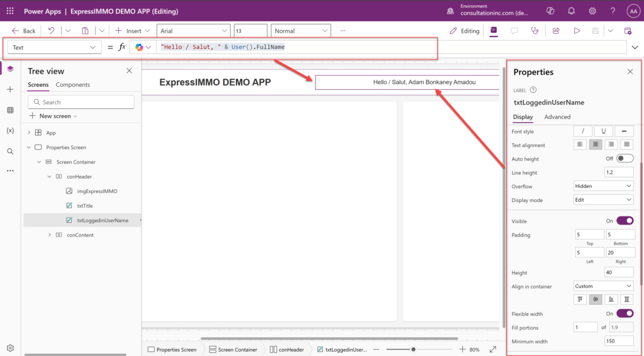Open the Tree view layers icon
644x356 pixels.
coord(10,69)
